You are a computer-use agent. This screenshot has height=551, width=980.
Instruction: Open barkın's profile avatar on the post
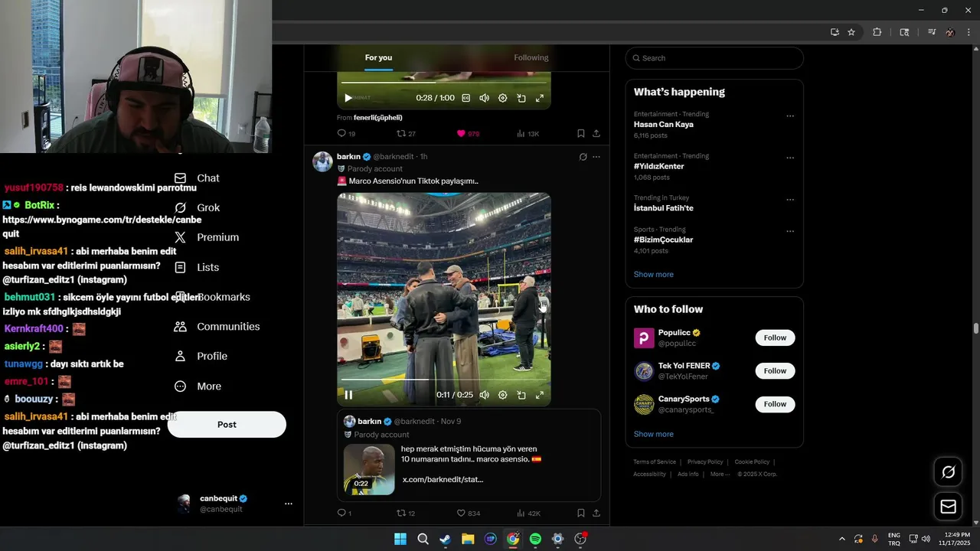pyautogui.click(x=322, y=161)
